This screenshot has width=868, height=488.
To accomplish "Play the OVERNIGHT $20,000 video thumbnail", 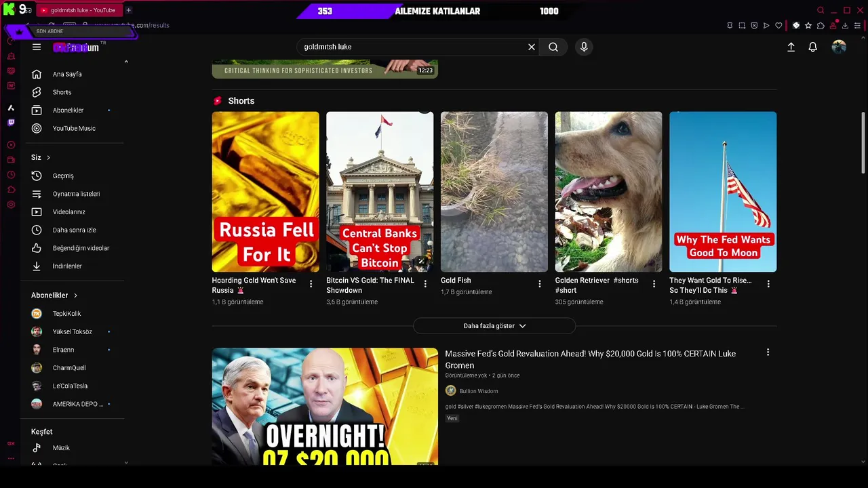I will (x=325, y=407).
